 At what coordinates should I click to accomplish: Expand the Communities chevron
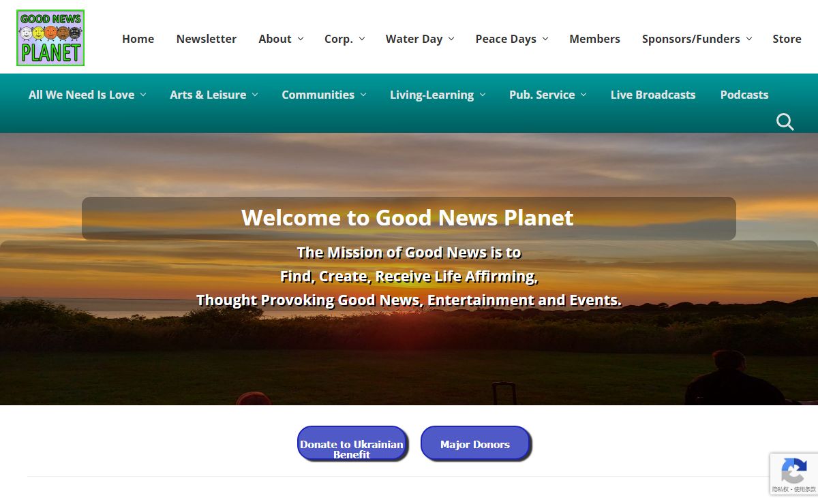363,95
